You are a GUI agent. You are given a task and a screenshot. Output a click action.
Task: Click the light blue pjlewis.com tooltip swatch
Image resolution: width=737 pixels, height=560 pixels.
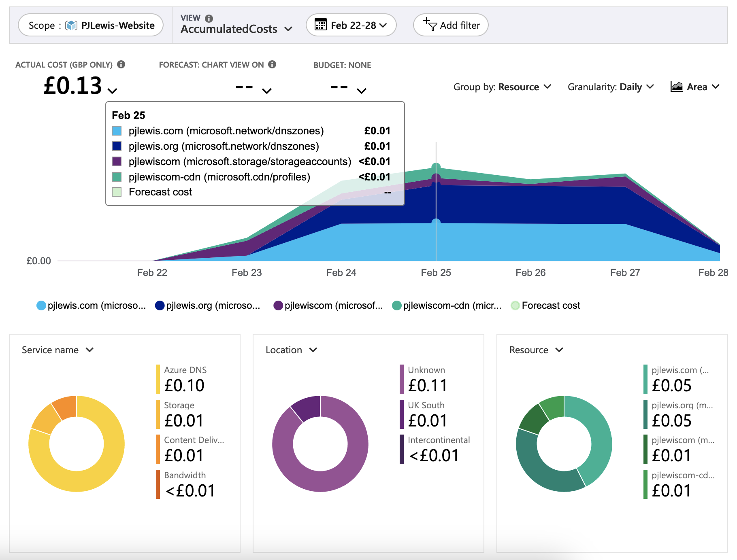pyautogui.click(x=117, y=131)
